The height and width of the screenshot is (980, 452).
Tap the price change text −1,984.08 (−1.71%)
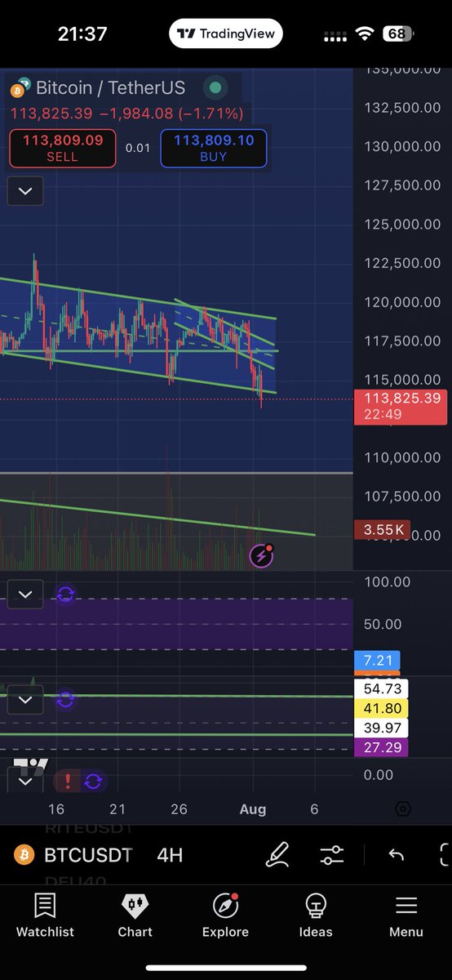(x=171, y=114)
